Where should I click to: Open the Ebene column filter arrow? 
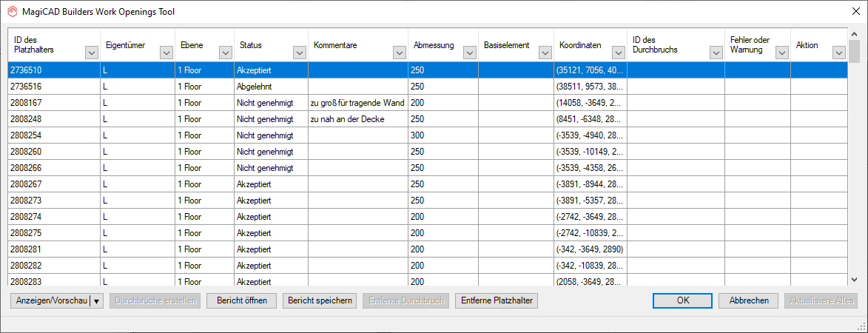225,53
